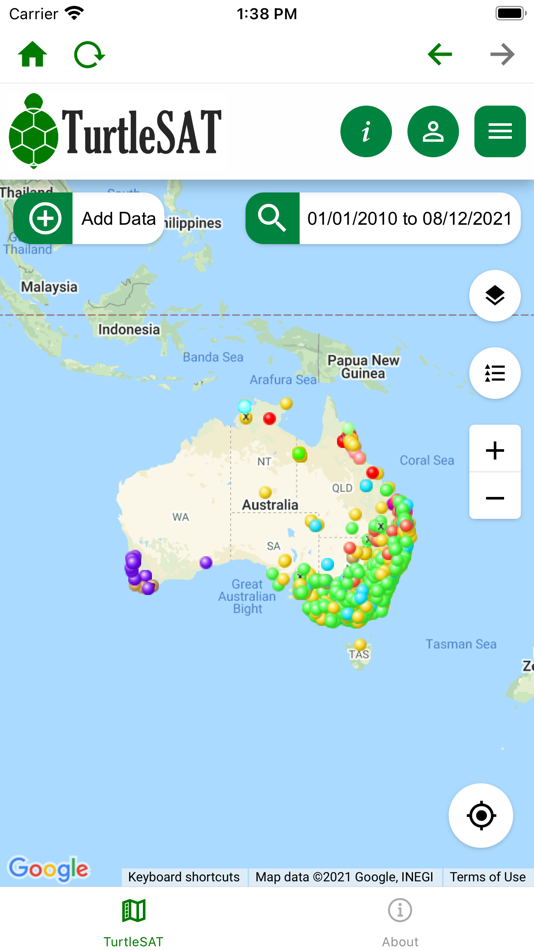Select the yellow marker in Tasmania

360,644
